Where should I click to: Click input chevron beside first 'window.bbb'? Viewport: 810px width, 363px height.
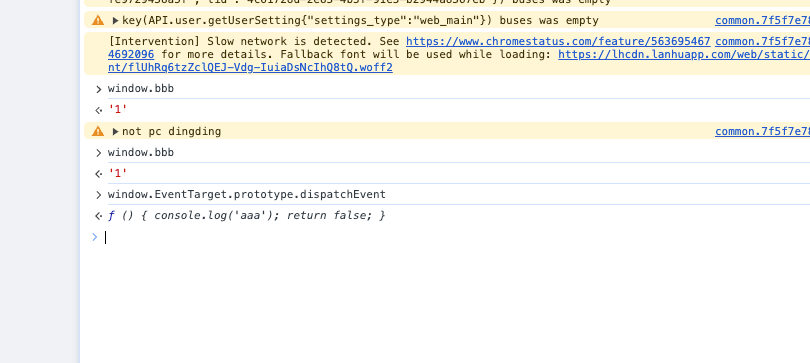pyautogui.click(x=98, y=89)
